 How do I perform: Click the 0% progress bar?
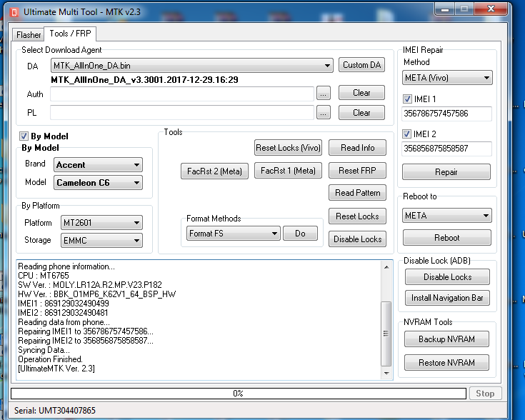238,393
